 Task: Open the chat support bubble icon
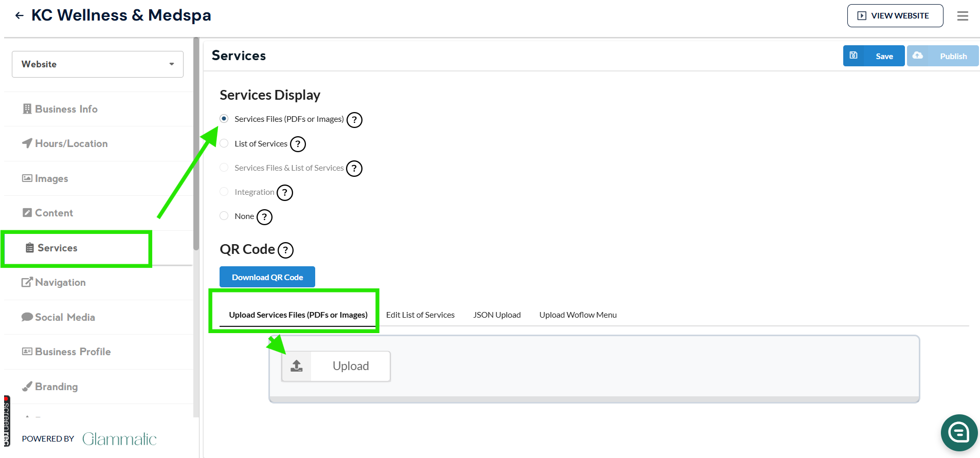959,432
